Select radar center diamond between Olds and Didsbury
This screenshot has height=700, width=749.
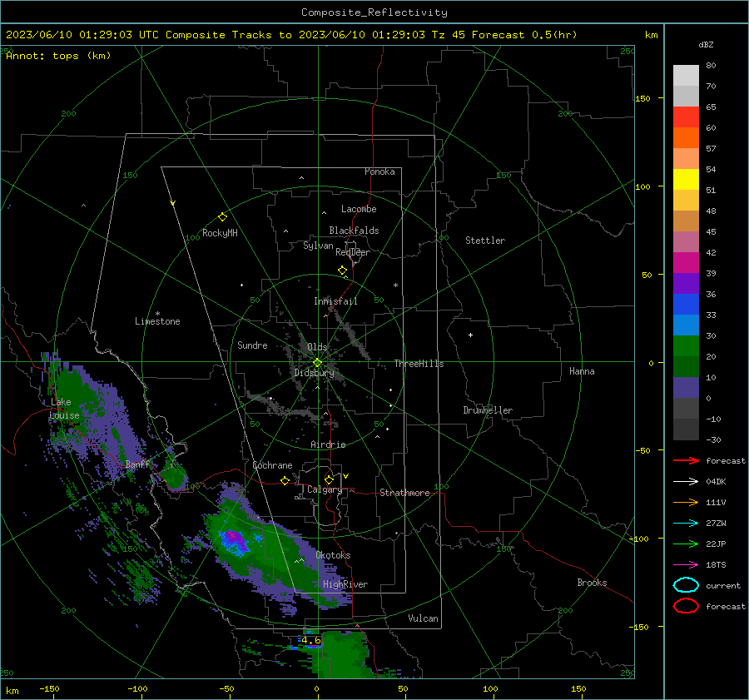[x=318, y=362]
